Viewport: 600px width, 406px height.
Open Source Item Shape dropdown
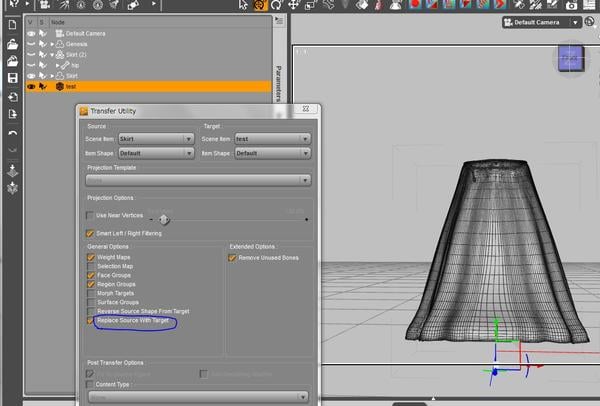point(156,153)
